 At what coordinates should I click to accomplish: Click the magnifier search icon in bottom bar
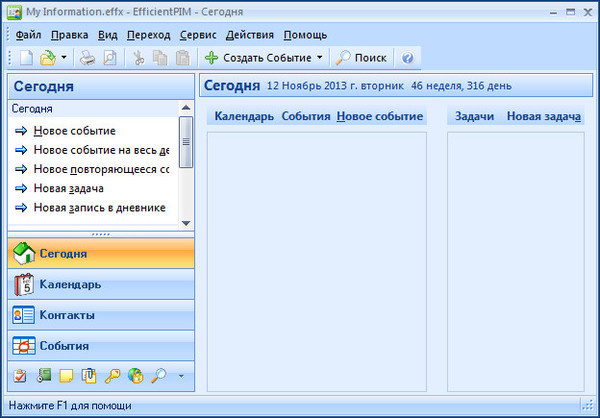click(x=157, y=376)
